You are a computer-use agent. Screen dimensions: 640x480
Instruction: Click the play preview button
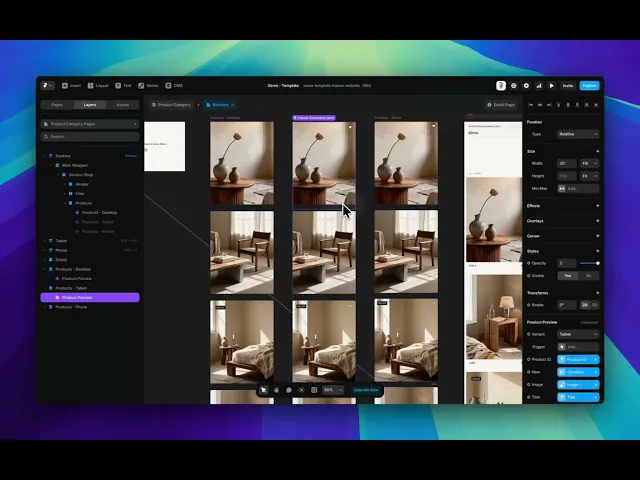click(551, 86)
